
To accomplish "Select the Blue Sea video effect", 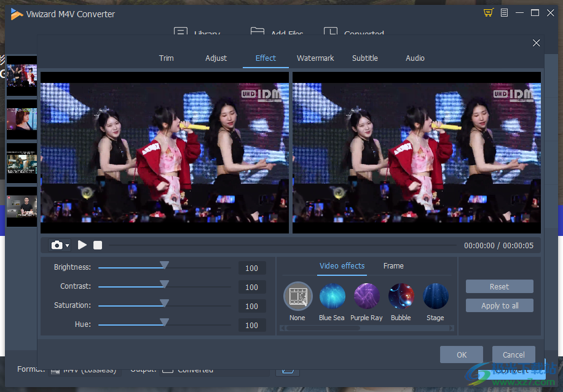I will (x=332, y=297).
